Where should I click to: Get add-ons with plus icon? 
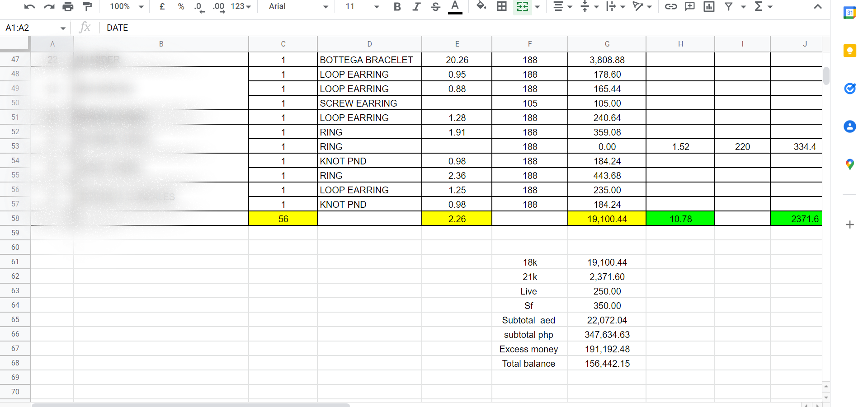(x=850, y=225)
